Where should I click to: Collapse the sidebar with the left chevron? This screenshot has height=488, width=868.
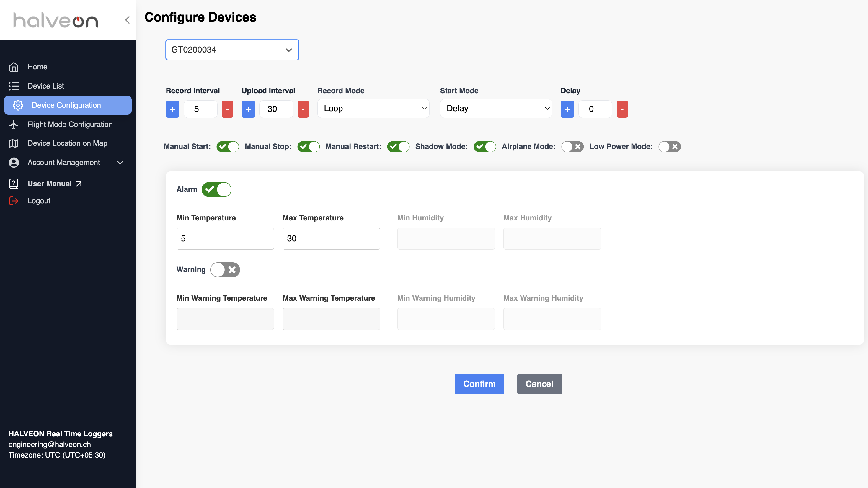click(127, 20)
